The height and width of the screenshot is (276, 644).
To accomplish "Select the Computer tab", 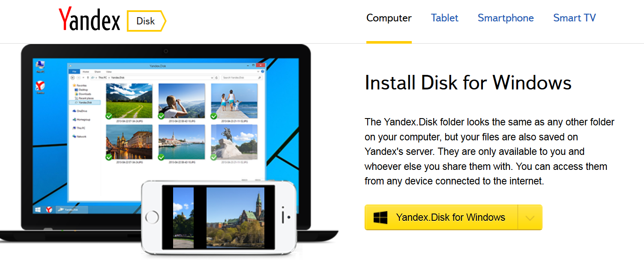I will point(389,18).
